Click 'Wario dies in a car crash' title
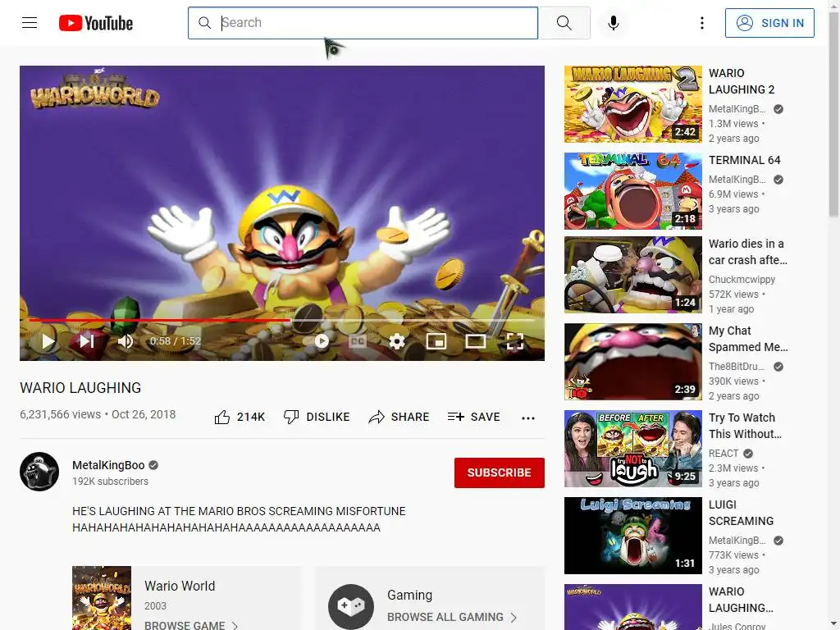Viewport: 840px width, 630px height. [x=748, y=252]
